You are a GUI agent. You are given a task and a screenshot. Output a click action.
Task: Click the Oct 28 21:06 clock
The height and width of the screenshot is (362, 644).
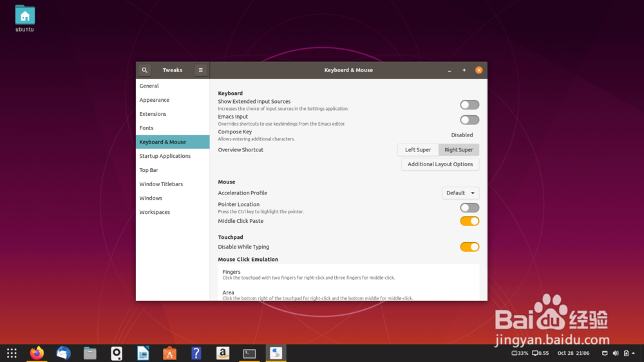pyautogui.click(x=573, y=353)
